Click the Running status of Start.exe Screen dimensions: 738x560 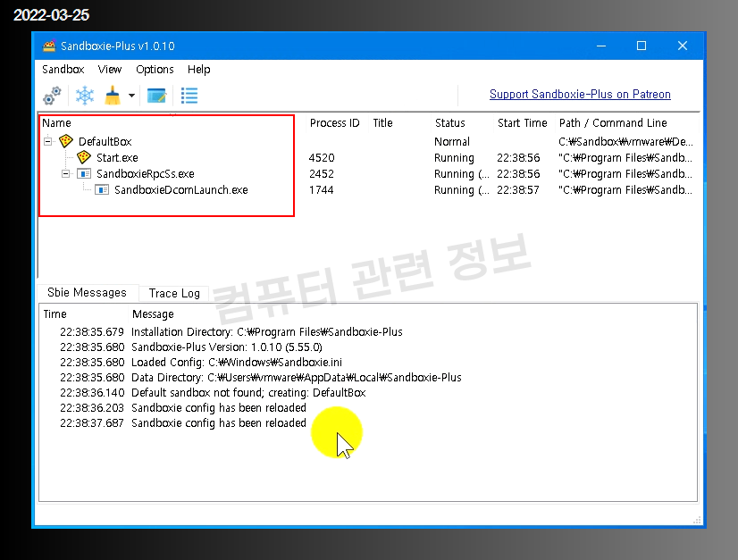454,158
